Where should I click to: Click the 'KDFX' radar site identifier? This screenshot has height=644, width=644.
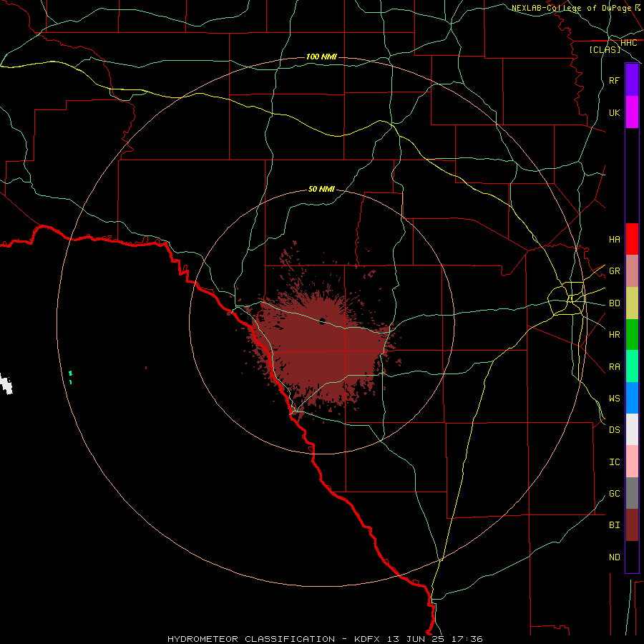click(367, 639)
